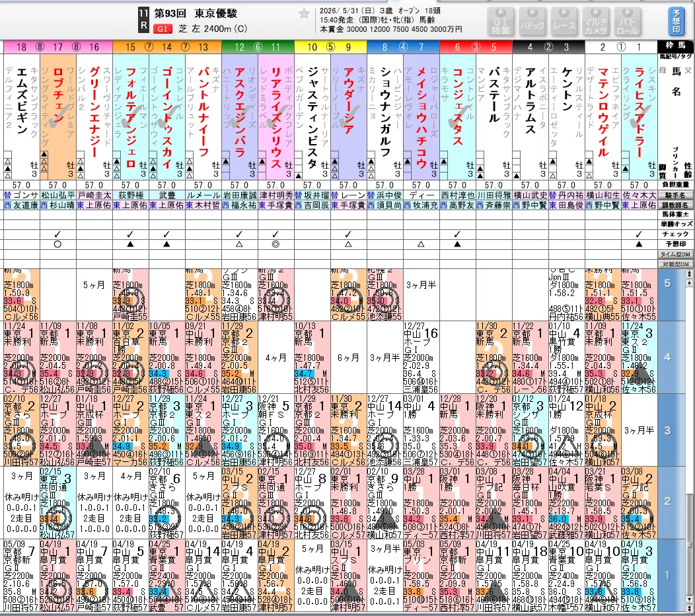Toggle the check mark for ゴーイントゥスカイ
The image size is (695, 616).
coord(166,234)
